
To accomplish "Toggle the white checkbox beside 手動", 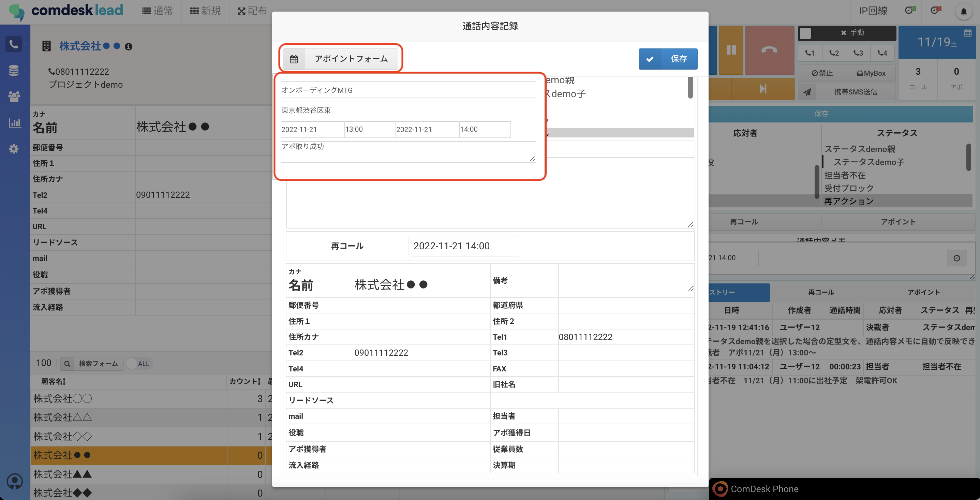I will point(805,33).
